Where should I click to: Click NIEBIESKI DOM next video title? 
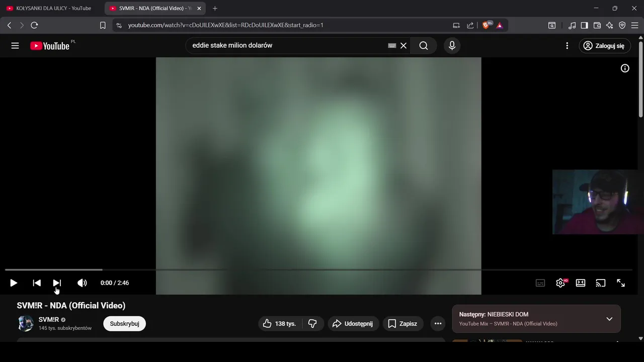coord(508,314)
